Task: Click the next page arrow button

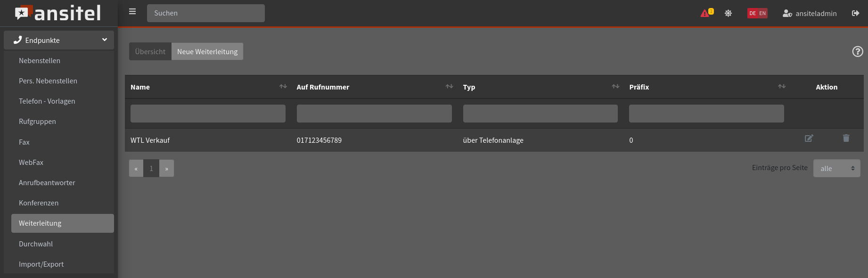Action: (166, 168)
